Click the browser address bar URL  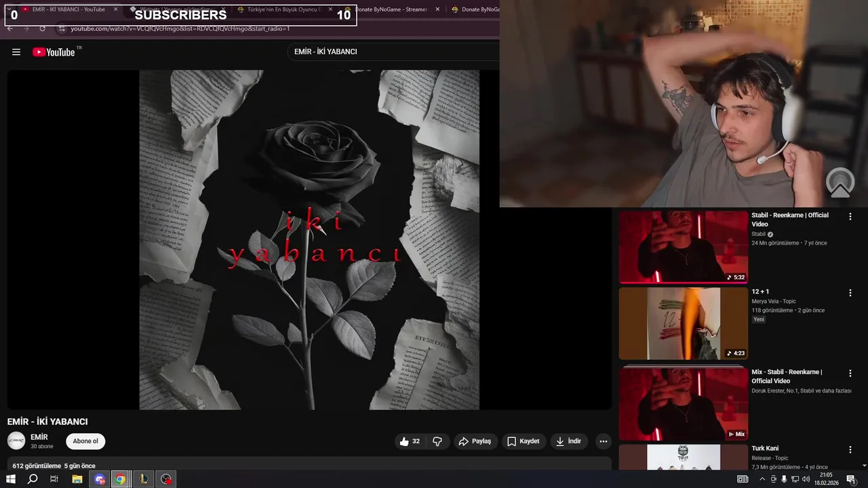(180, 28)
